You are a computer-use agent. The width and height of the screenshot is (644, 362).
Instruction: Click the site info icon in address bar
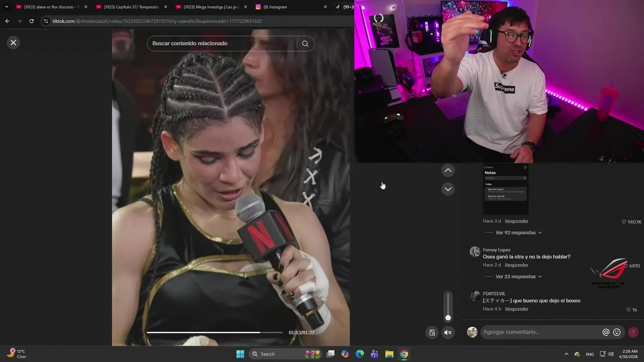pos(46,21)
